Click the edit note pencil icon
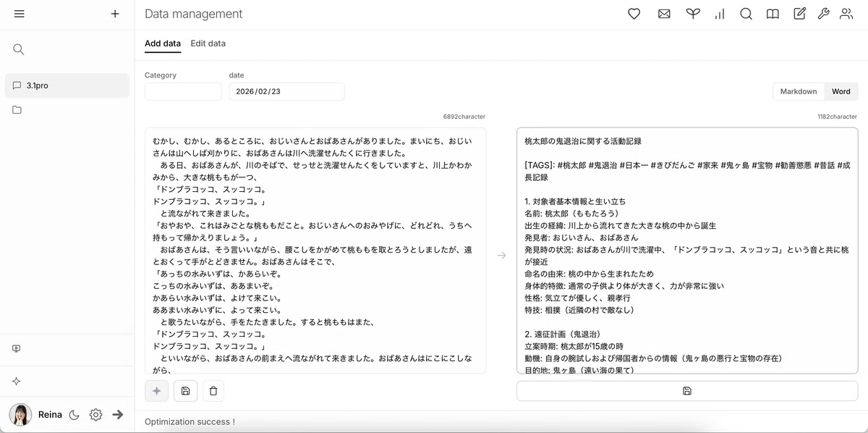The image size is (868, 433). [x=799, y=14]
